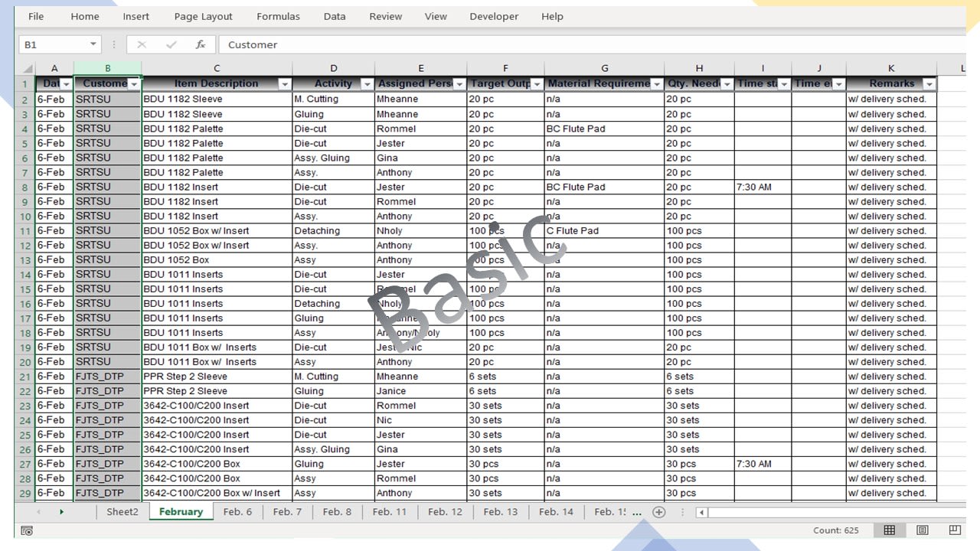Viewport: 980px width, 551px height.
Task: Open the Qty. Needed filter dropdown
Action: (727, 84)
